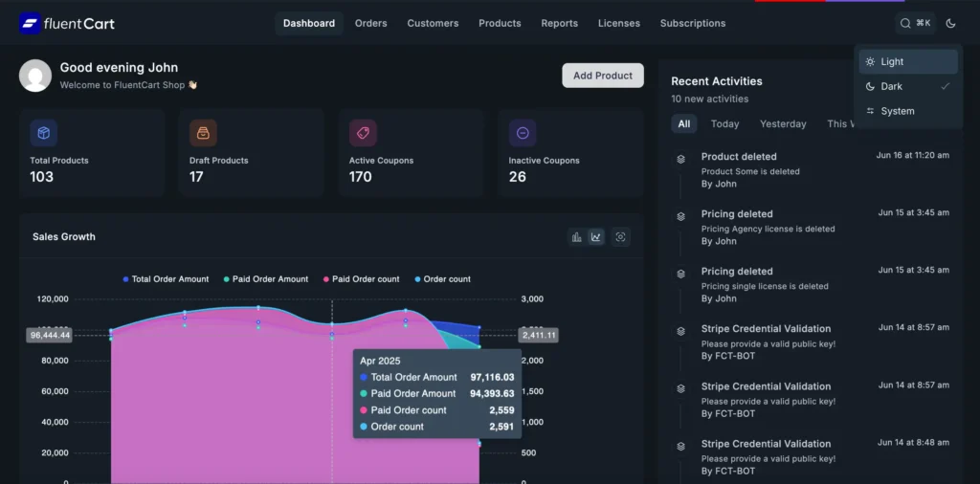Toggle the Paid Order Amount legend series
This screenshot has height=484, width=980.
[266, 279]
